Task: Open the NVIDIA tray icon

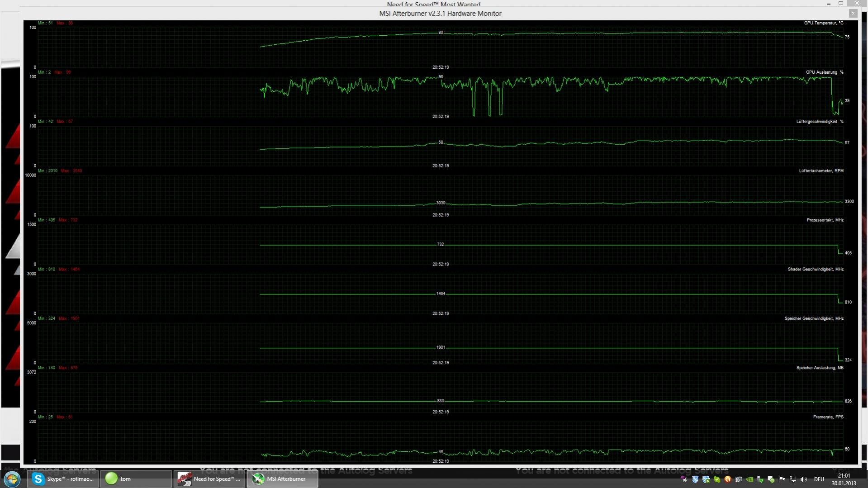Action: coord(749,479)
